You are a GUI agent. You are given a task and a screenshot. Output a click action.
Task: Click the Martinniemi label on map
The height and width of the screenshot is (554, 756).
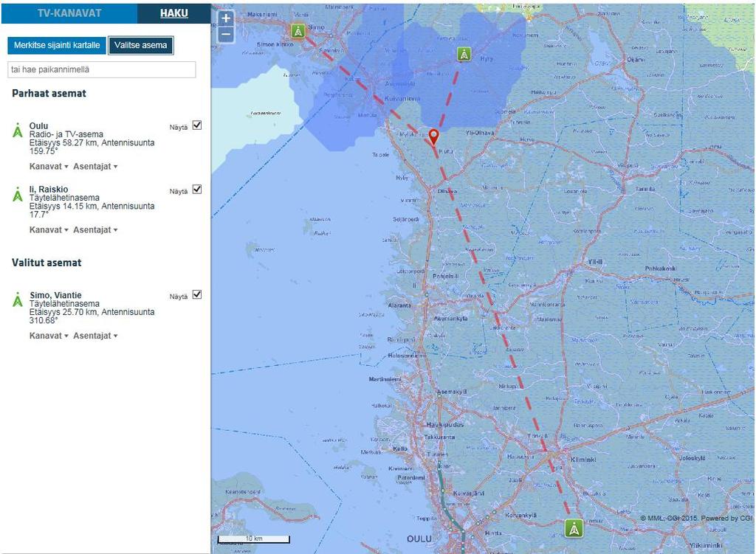click(x=385, y=379)
